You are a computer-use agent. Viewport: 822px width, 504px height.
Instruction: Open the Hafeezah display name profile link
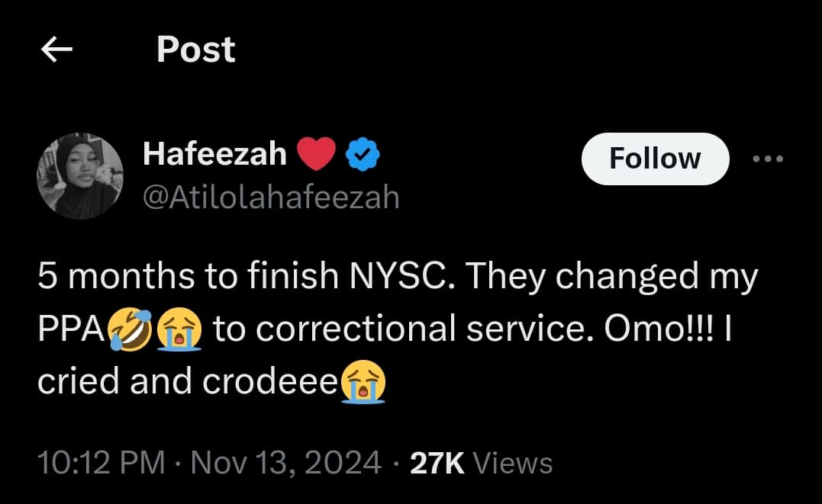[214, 155]
